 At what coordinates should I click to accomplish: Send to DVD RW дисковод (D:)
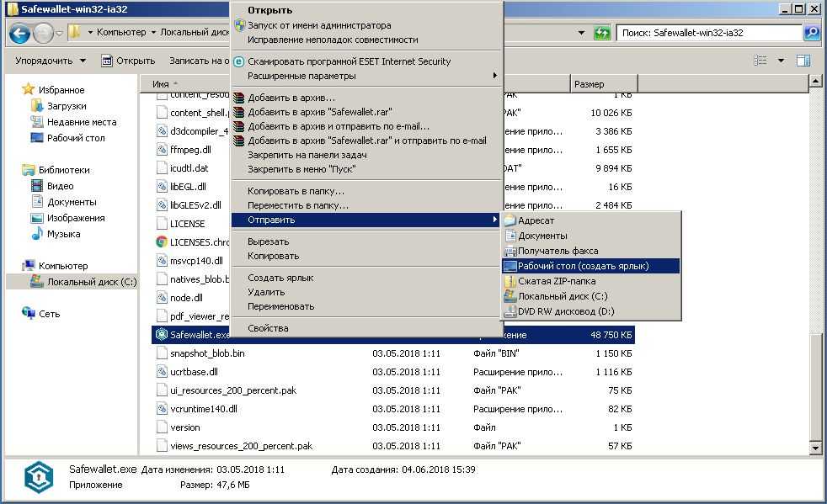[x=591, y=311]
